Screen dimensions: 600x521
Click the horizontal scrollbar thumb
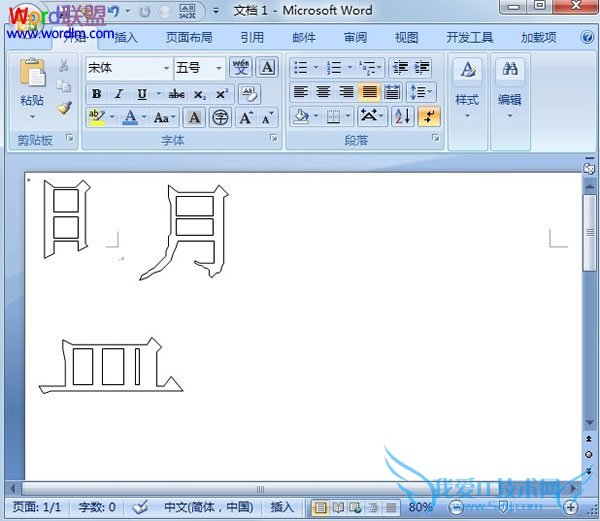tap(260, 489)
